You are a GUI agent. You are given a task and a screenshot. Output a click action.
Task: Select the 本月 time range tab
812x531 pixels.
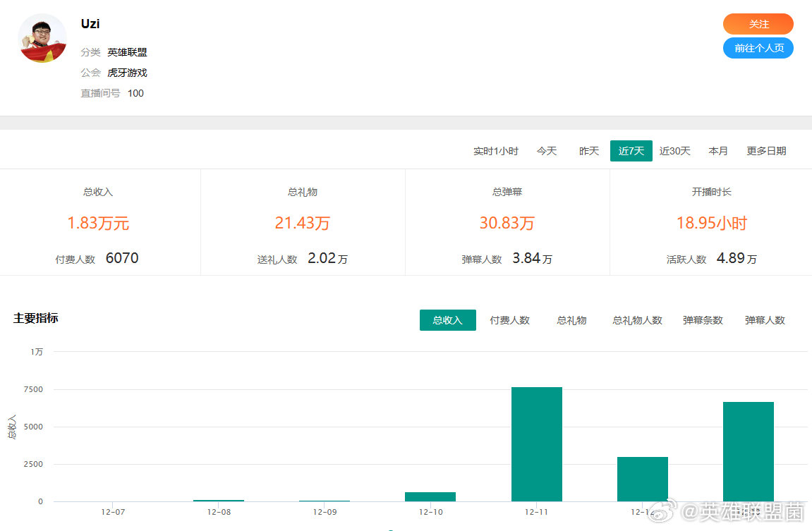pyautogui.click(x=718, y=151)
